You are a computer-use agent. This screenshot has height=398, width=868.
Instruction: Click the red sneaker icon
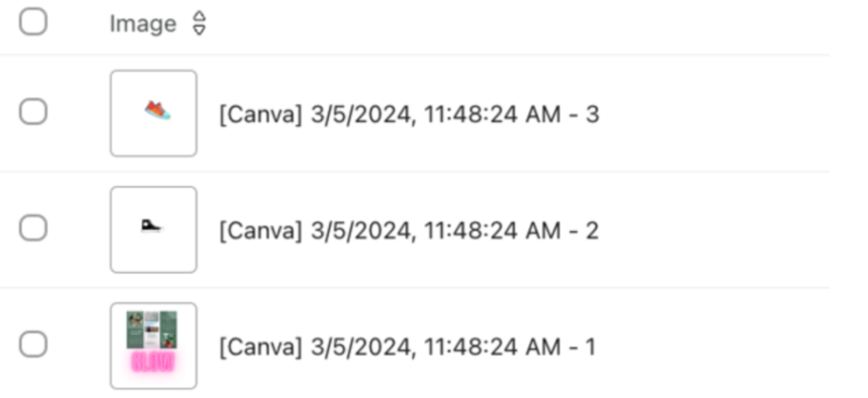[x=157, y=111]
